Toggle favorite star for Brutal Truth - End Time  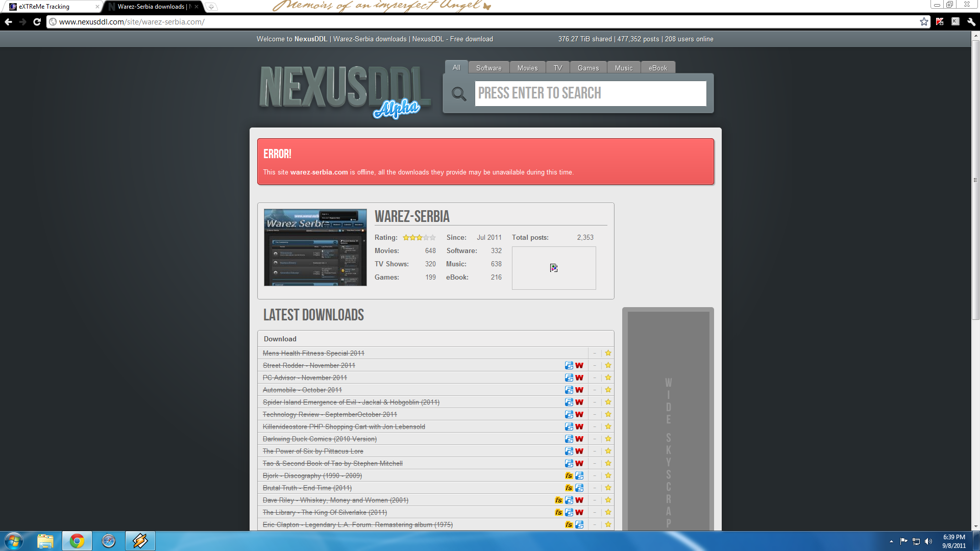[x=608, y=488]
